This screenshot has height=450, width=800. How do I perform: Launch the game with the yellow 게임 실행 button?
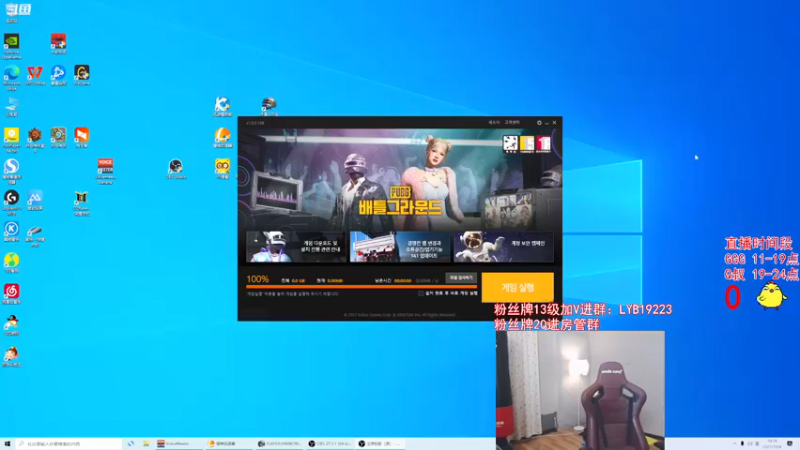click(517, 288)
